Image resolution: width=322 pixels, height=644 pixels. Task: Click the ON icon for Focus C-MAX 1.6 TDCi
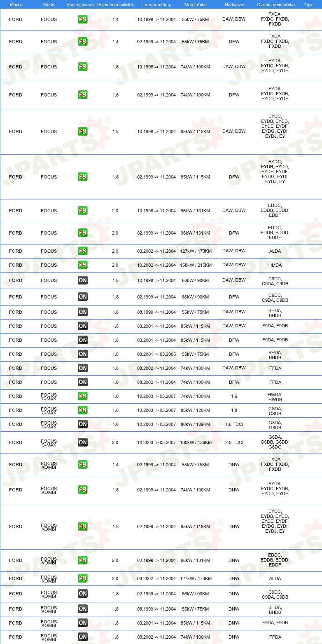(83, 424)
